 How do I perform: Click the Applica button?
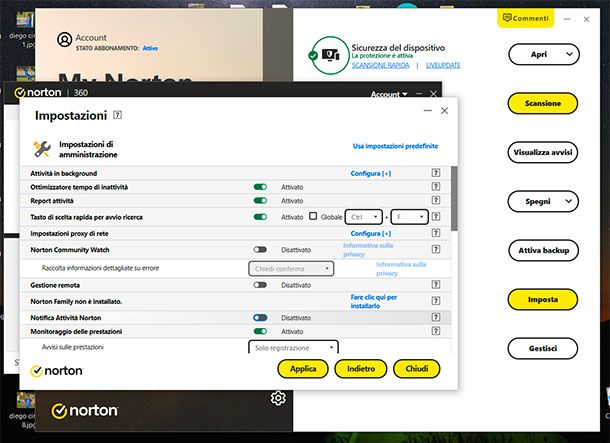303,368
